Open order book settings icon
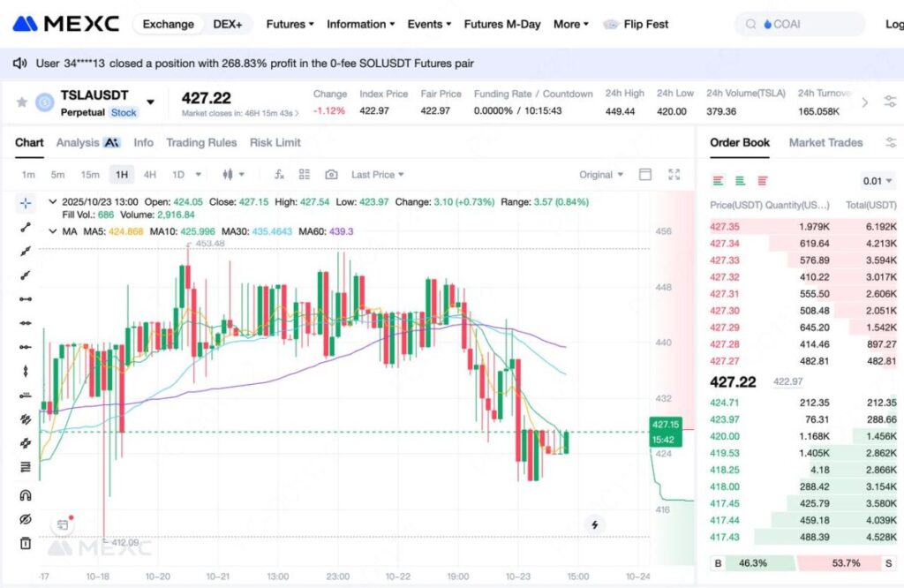This screenshot has height=588, width=904. pos(890,142)
